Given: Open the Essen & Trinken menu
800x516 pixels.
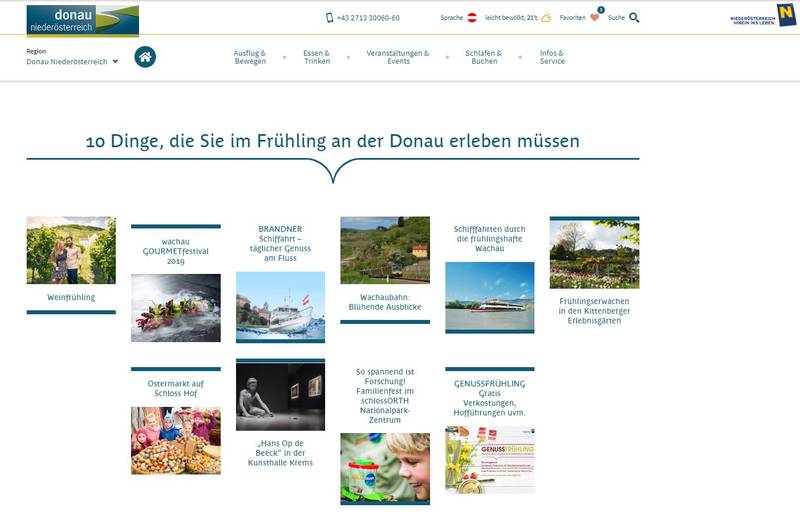Looking at the screenshot, I should point(317,57).
